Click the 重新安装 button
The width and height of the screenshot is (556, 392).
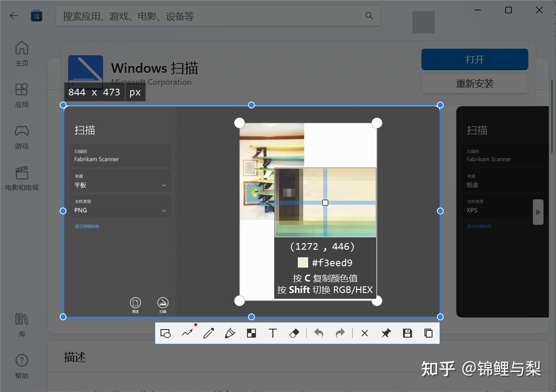coord(475,83)
